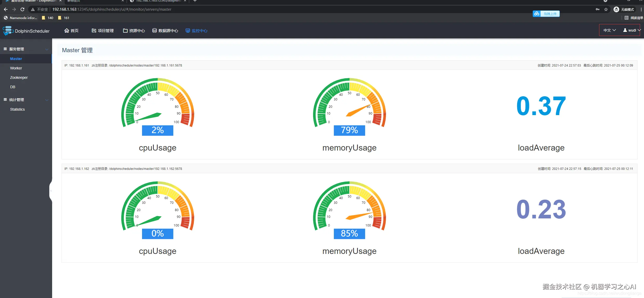Open the 中文 language dropdown
The width and height of the screenshot is (644, 298).
(x=609, y=30)
